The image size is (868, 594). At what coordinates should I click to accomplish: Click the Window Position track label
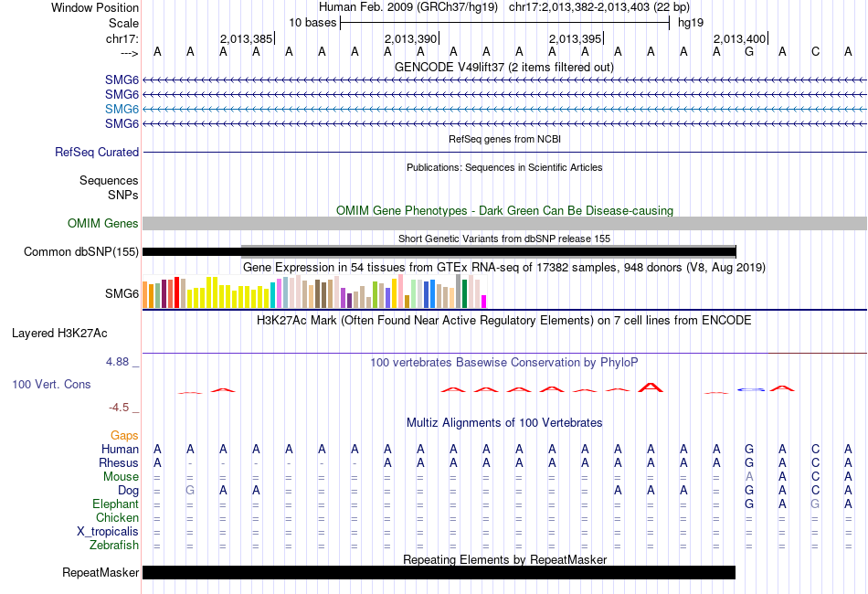(95, 7)
